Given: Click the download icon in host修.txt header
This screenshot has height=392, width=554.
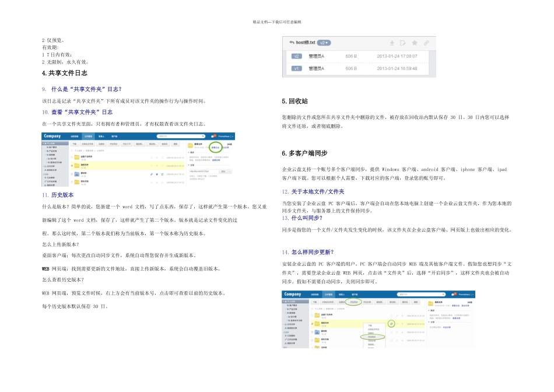Looking at the screenshot, I should (392, 43).
